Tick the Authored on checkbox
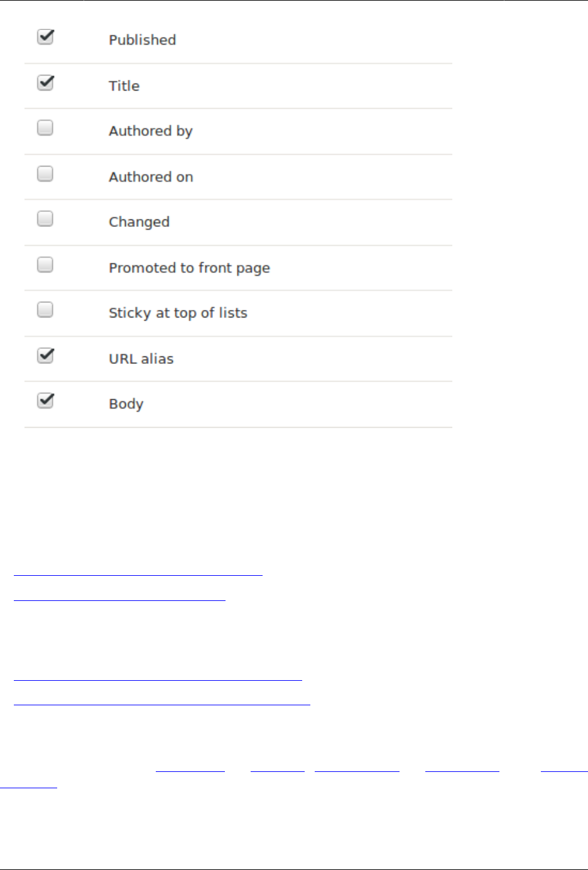This screenshot has width=588, height=870. (45, 173)
